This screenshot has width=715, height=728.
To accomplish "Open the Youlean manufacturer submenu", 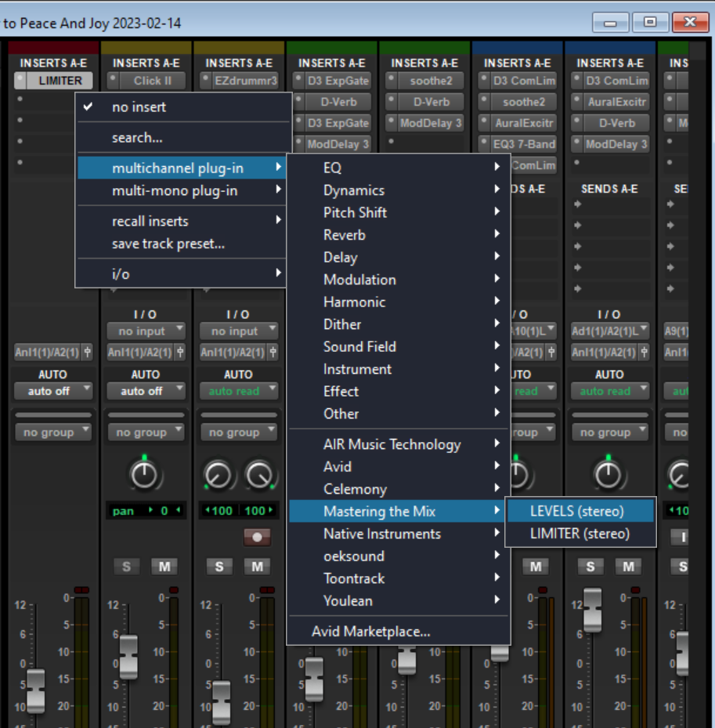I will click(x=399, y=601).
